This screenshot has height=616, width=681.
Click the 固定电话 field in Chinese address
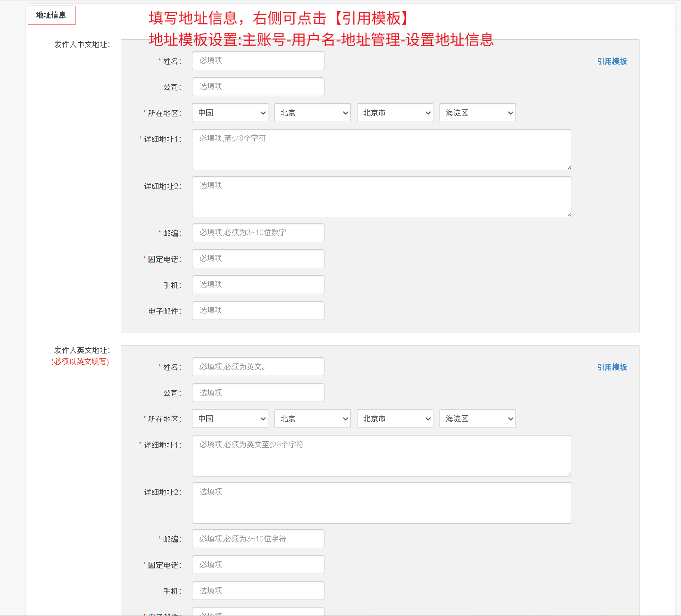258,259
